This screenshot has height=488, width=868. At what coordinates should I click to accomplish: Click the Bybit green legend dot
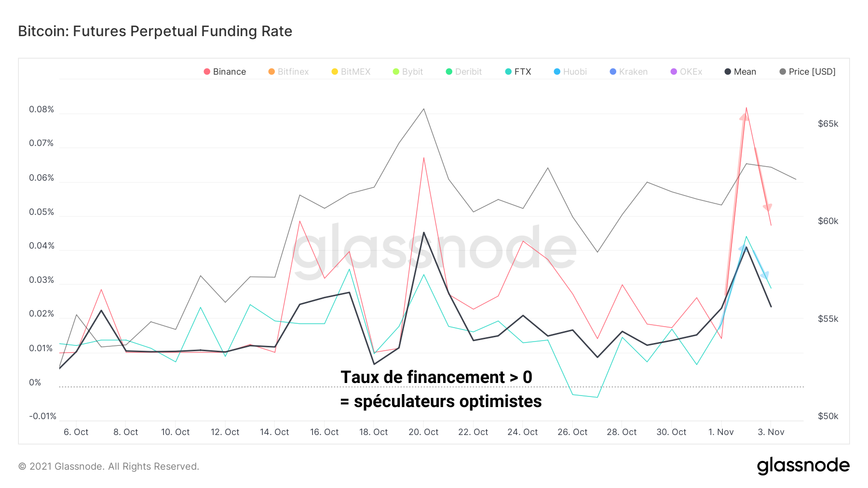(x=396, y=72)
